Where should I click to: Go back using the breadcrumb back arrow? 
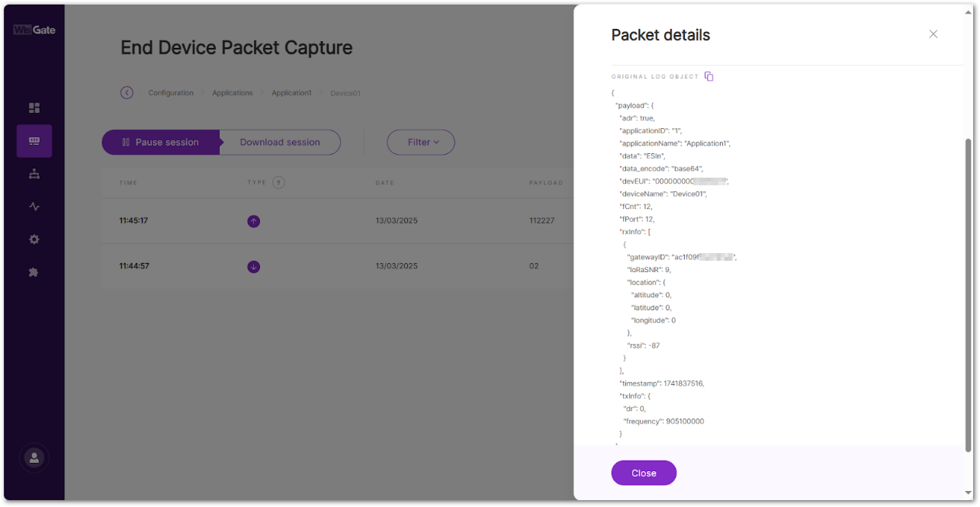pos(127,92)
